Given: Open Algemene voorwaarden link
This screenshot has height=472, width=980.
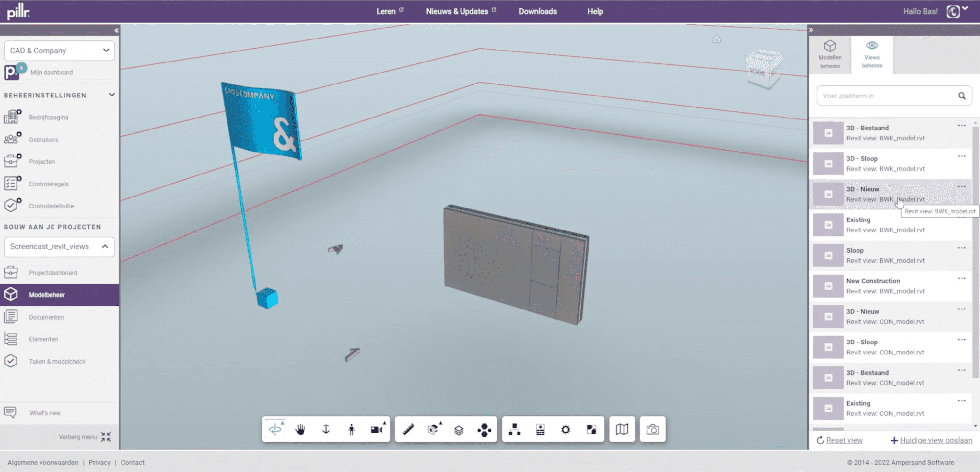Looking at the screenshot, I should (43, 463).
